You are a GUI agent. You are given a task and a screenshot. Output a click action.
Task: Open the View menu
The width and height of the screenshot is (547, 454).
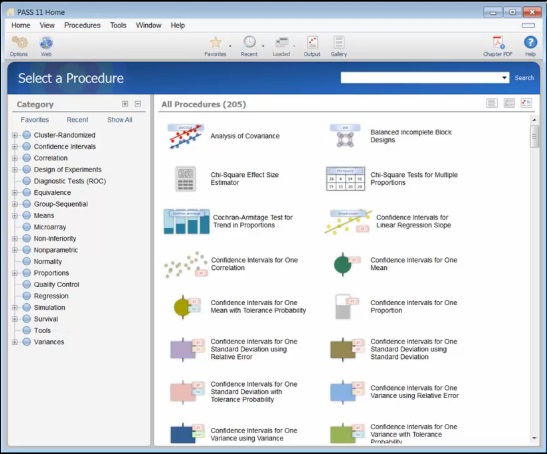click(47, 25)
